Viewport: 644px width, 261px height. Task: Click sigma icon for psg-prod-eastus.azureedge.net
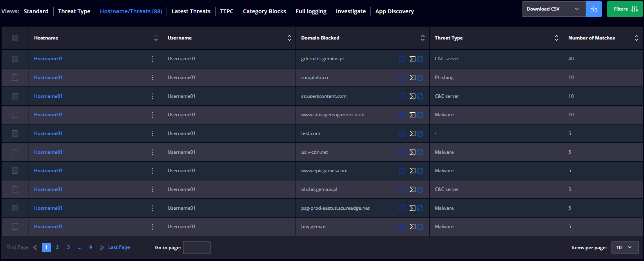coord(412,208)
